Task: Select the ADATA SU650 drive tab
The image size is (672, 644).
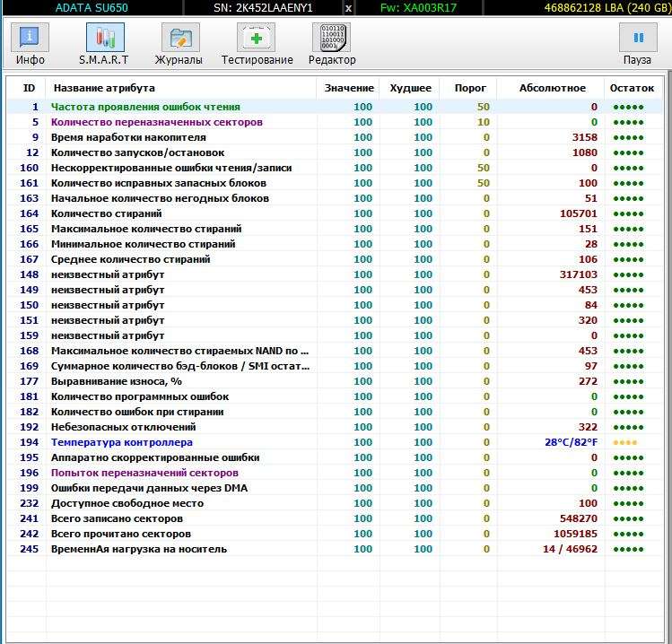Action: pos(92,8)
